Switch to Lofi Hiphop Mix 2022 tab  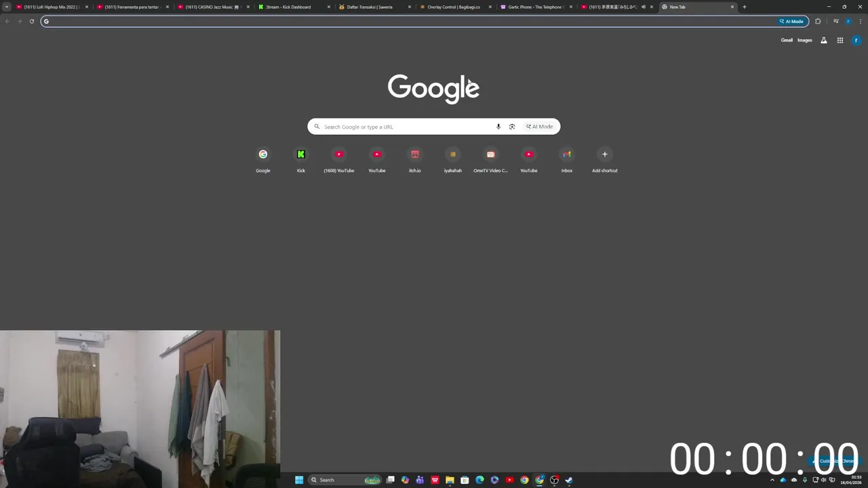52,7
